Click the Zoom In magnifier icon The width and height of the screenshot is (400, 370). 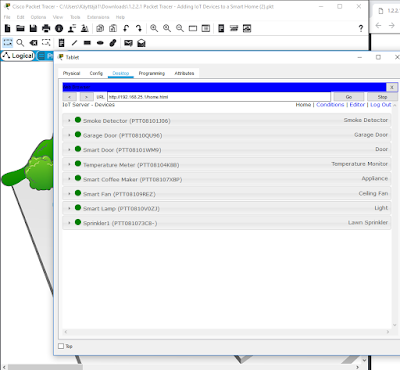154,29
